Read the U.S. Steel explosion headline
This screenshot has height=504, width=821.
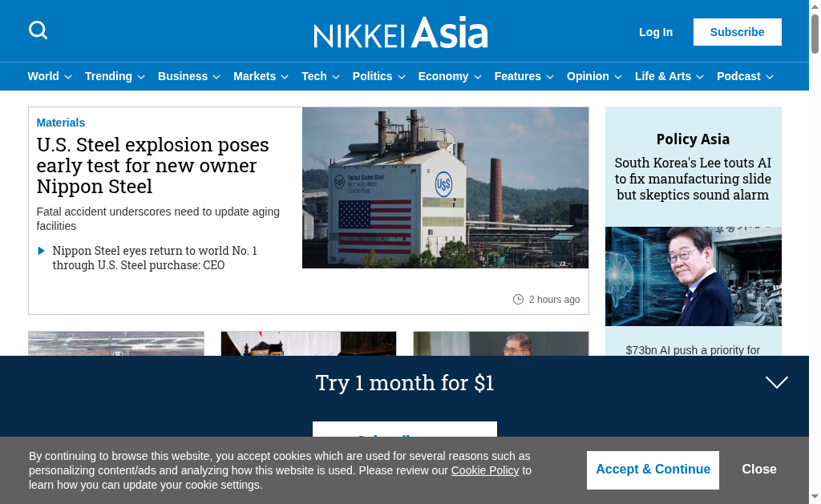(x=152, y=165)
